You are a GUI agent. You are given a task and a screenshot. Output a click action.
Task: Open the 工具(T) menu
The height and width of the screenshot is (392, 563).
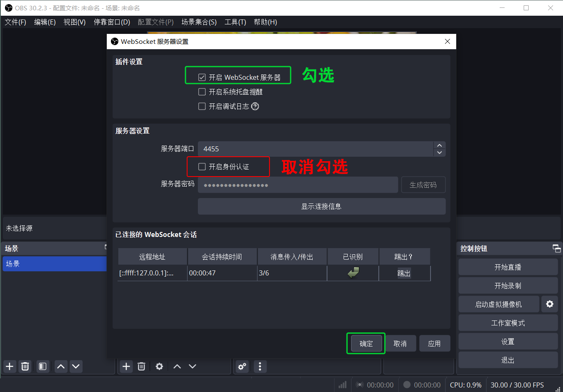pyautogui.click(x=235, y=22)
